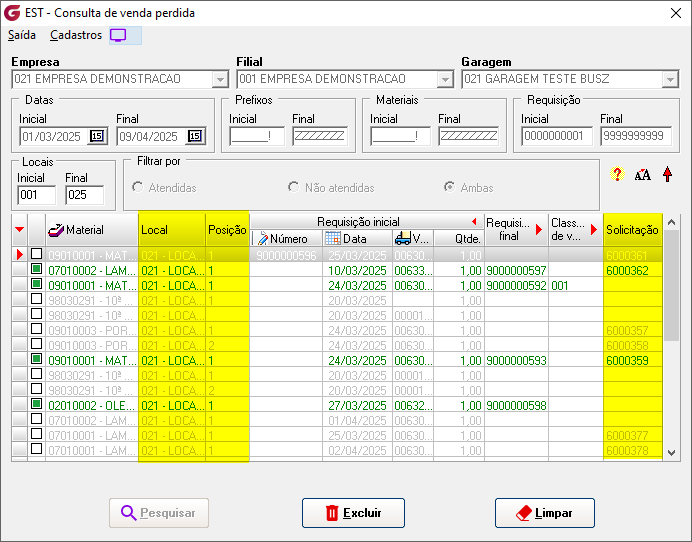Viewport: 692px width, 542px height.
Task: Uncheck row with Solicitação 6000362
Action: point(37,269)
